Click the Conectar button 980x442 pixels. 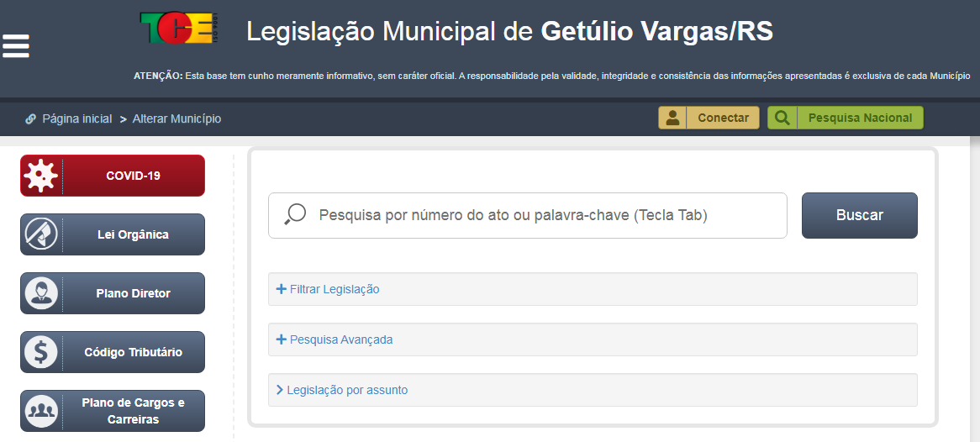(723, 118)
